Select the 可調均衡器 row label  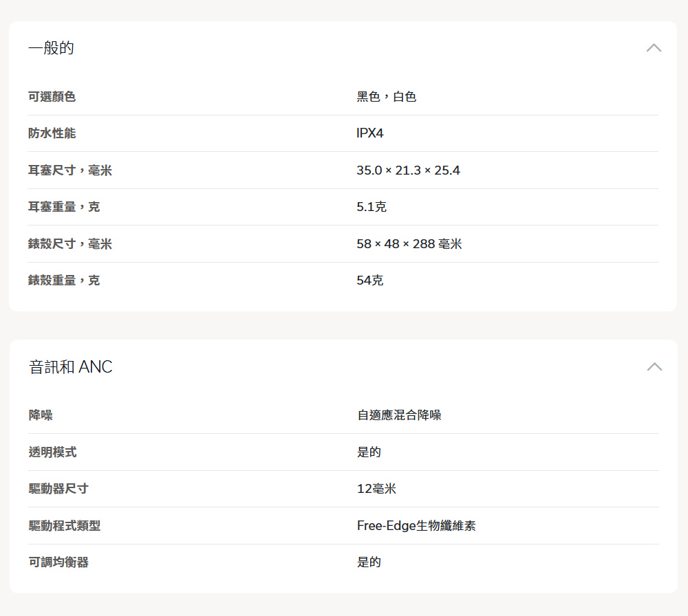[58, 562]
